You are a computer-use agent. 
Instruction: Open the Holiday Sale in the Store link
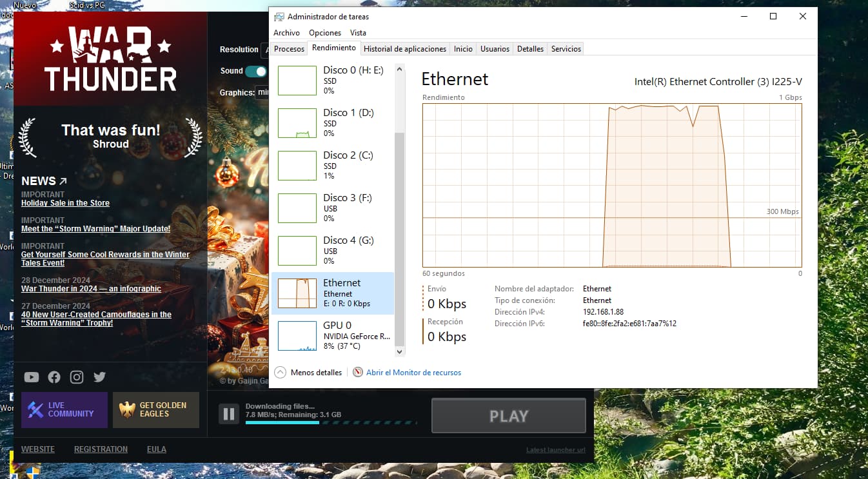[65, 203]
